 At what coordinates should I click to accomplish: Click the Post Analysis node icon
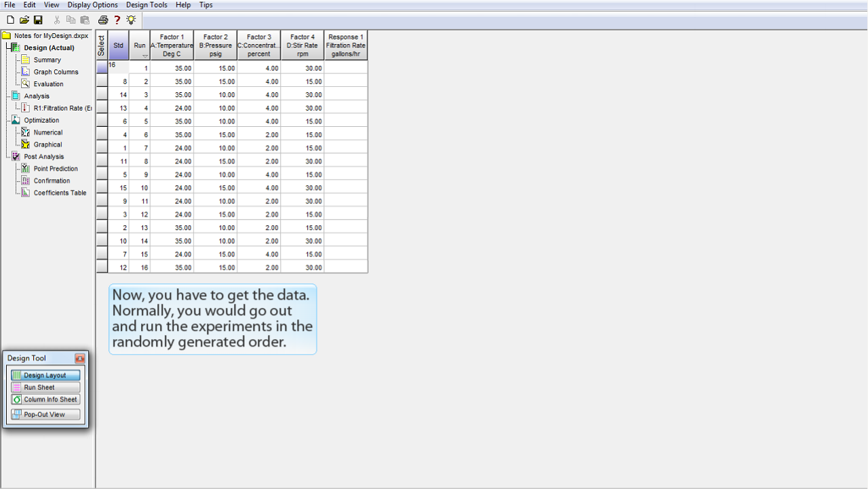click(16, 157)
